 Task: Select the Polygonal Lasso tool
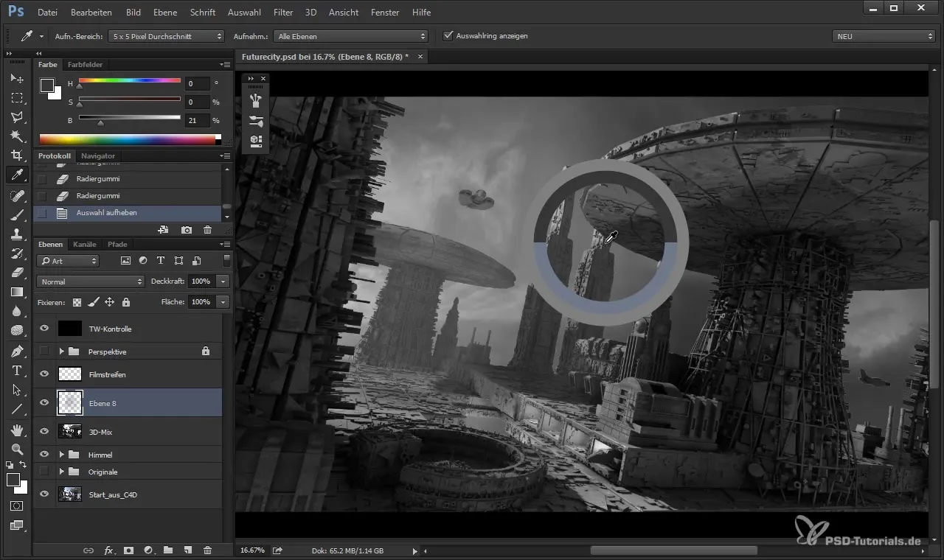(x=17, y=116)
